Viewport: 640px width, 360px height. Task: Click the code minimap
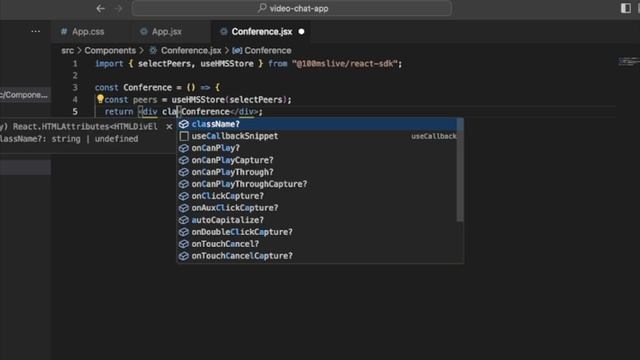628,62
